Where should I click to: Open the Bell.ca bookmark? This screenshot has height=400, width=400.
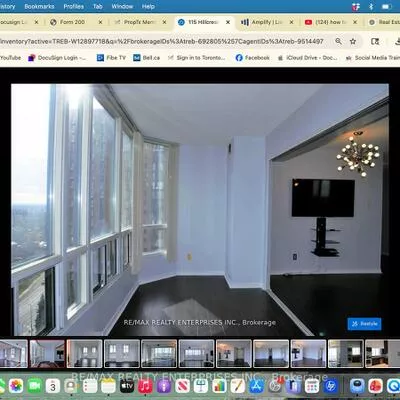pyautogui.click(x=147, y=58)
